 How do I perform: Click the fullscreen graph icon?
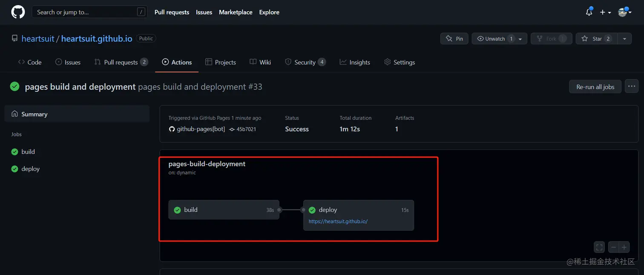click(599, 247)
